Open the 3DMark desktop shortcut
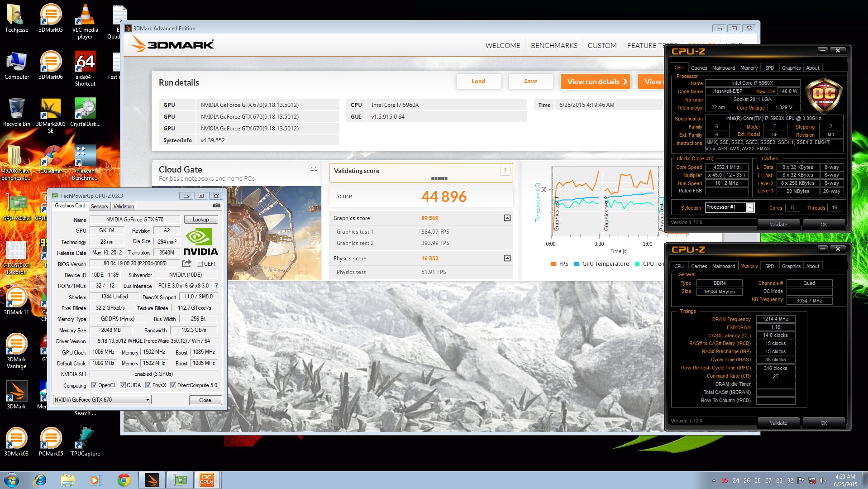 click(x=16, y=395)
